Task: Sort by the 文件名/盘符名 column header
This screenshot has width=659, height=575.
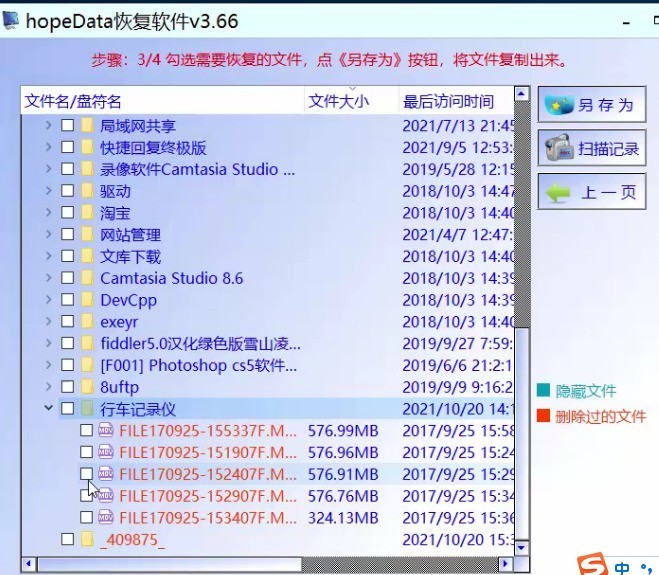Action: pos(73,101)
